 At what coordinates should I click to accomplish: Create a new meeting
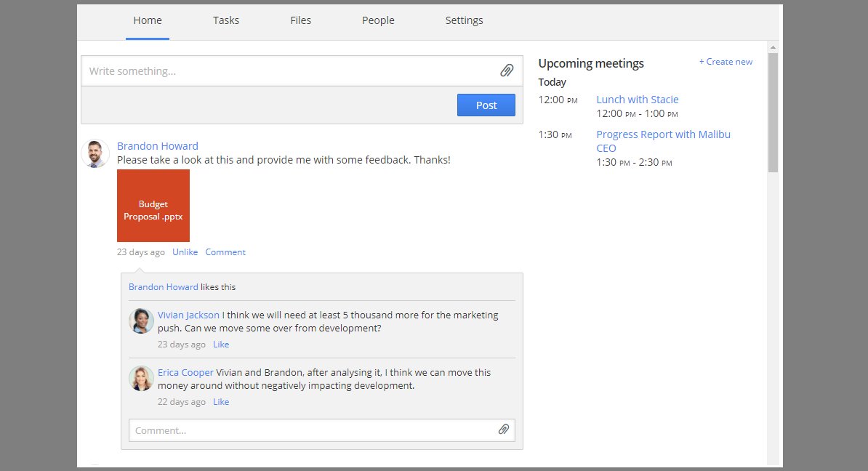click(726, 62)
